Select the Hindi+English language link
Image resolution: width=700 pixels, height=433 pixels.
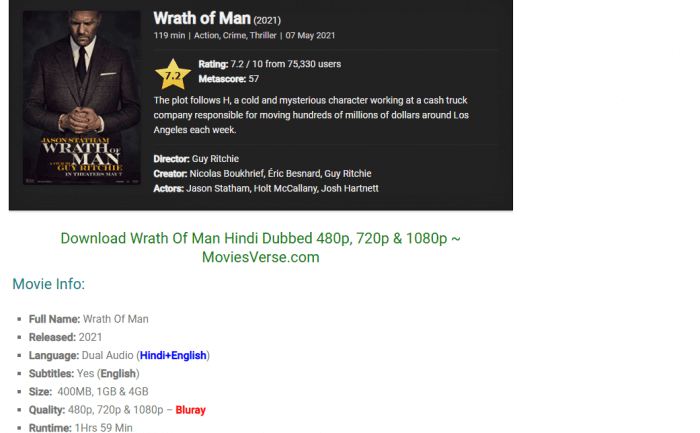point(173,355)
